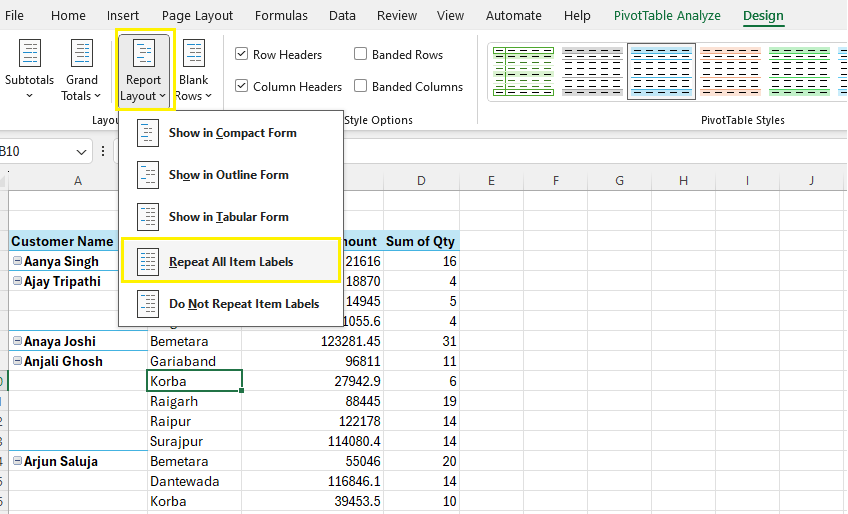This screenshot has height=514, width=848.
Task: Click the Name Box cell reference field
Action: (x=36, y=151)
